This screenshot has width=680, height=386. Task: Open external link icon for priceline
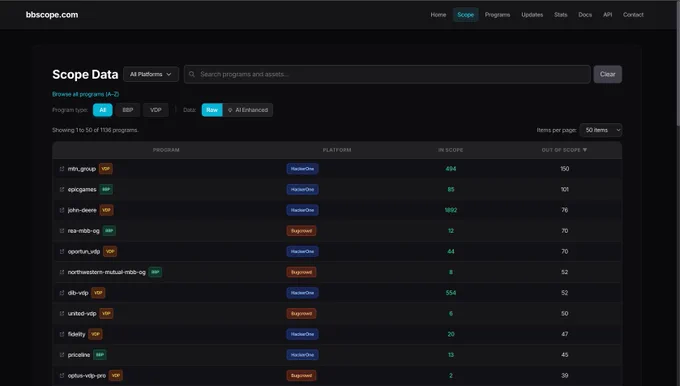[62, 355]
